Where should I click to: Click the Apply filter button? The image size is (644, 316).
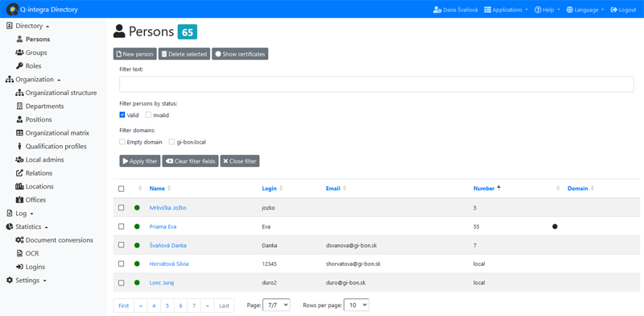(139, 161)
